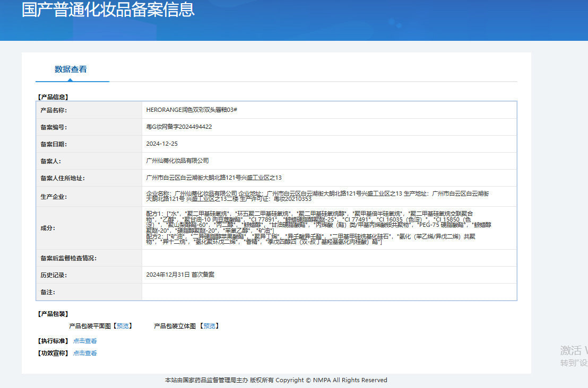Screen dimensions: 588x388
Task: Click the 【产品信息】 section heading
Action: (53, 97)
